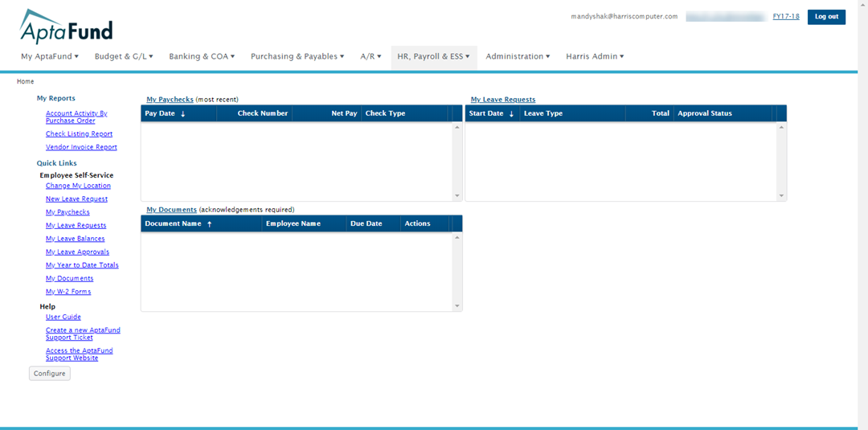Viewport: 868px width, 430px height.
Task: View My Leave Balances
Action: 76,239
